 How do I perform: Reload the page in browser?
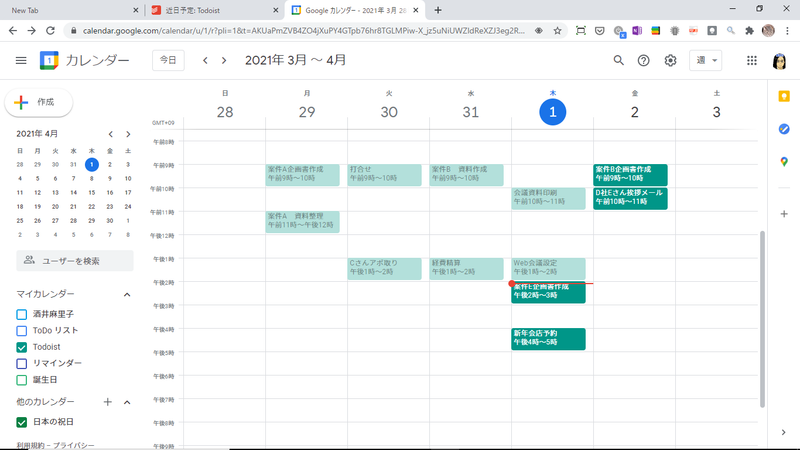pos(50,31)
